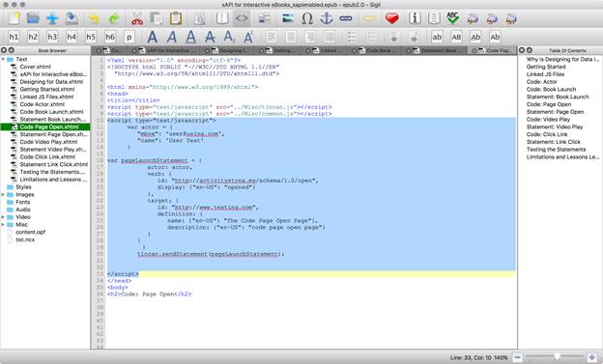Viewport: 603px width, 364px height.
Task: Insert special character Omega icon
Action: (x=307, y=18)
